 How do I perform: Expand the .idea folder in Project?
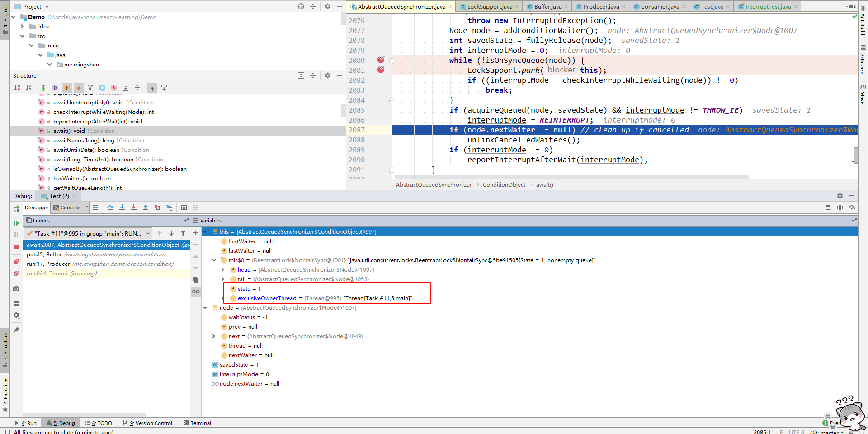pos(22,27)
